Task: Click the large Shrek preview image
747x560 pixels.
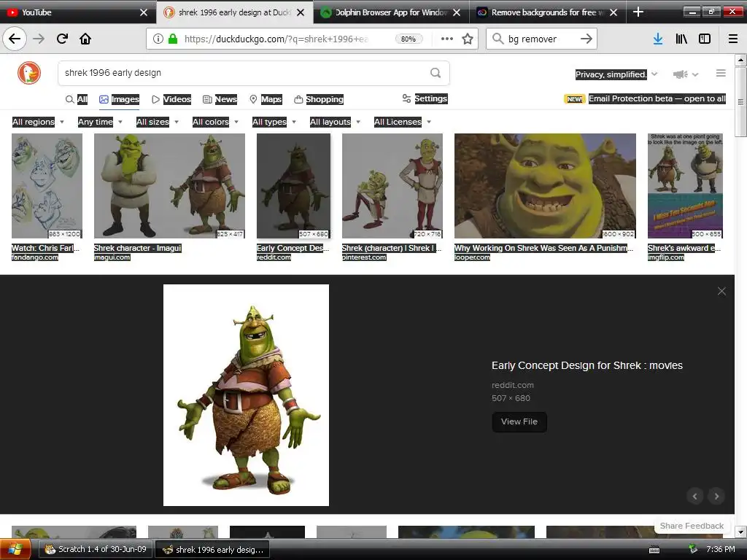Action: 246,395
